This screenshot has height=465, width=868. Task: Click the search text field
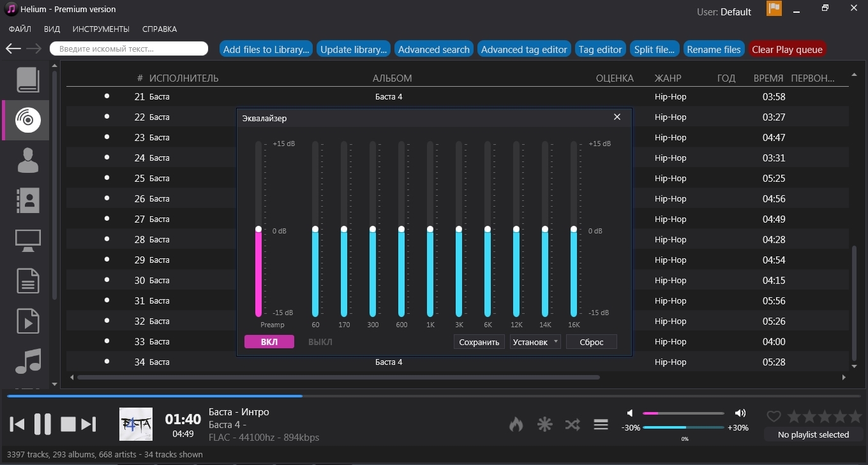[129, 48]
